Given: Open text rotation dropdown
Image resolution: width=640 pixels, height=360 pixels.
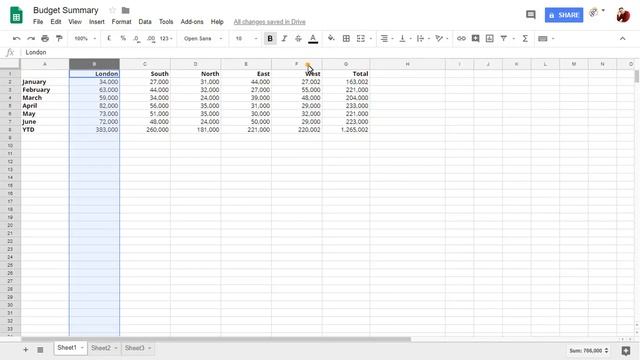Looking at the screenshot, I should point(441,38).
